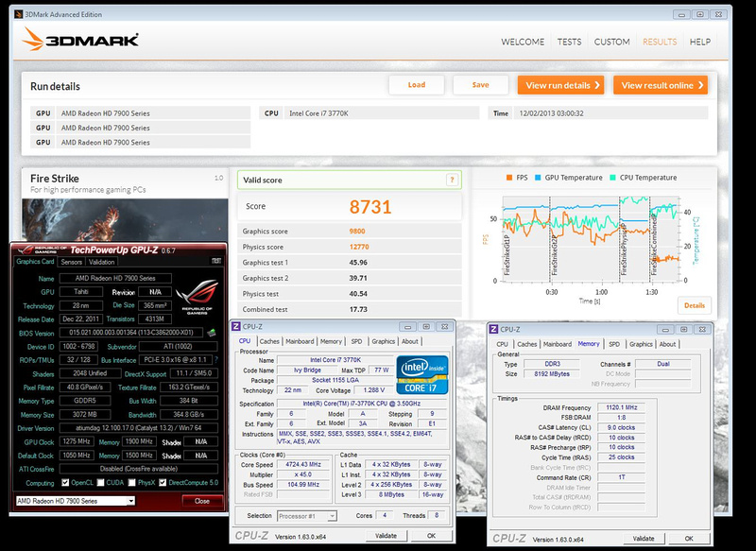Screen dimensions: 756x551
Task: Select the RESULTS tab in 3DMark
Action: coord(660,42)
